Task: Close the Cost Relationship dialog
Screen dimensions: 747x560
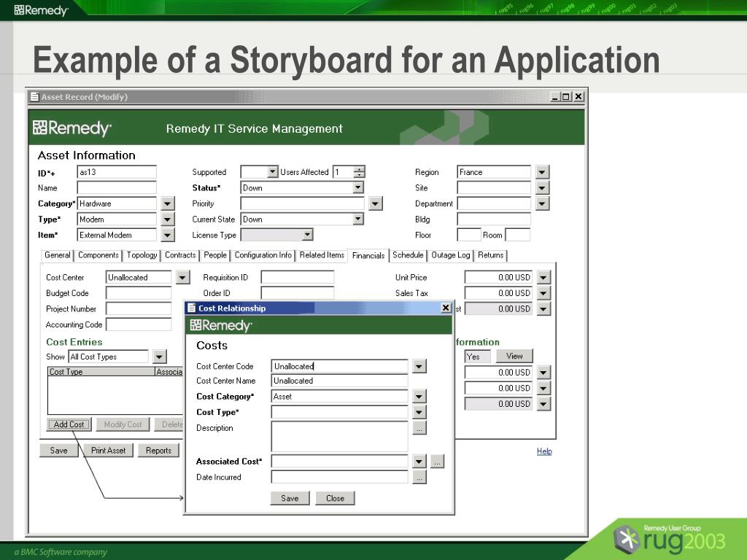Action: click(x=446, y=308)
